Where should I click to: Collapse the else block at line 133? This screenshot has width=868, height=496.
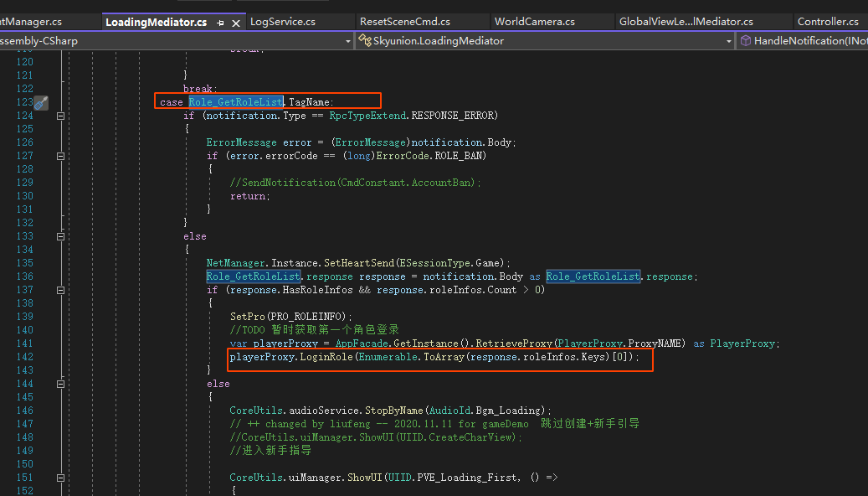pyautogui.click(x=60, y=236)
